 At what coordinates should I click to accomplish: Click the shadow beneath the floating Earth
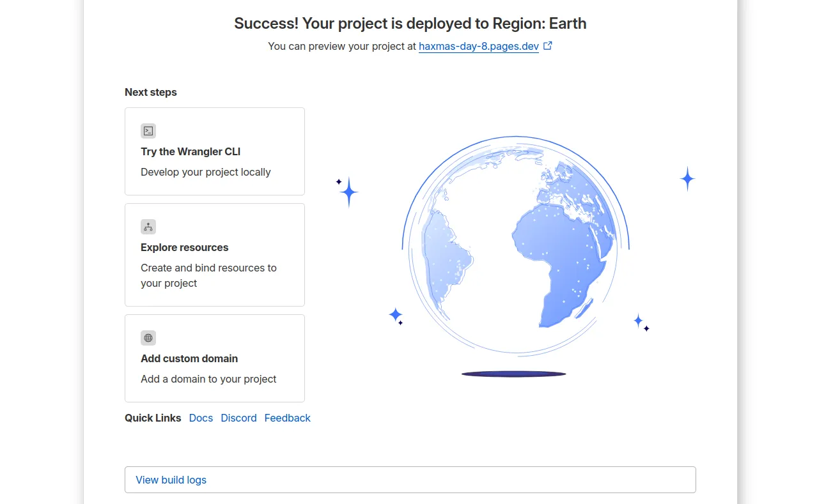[x=513, y=373]
